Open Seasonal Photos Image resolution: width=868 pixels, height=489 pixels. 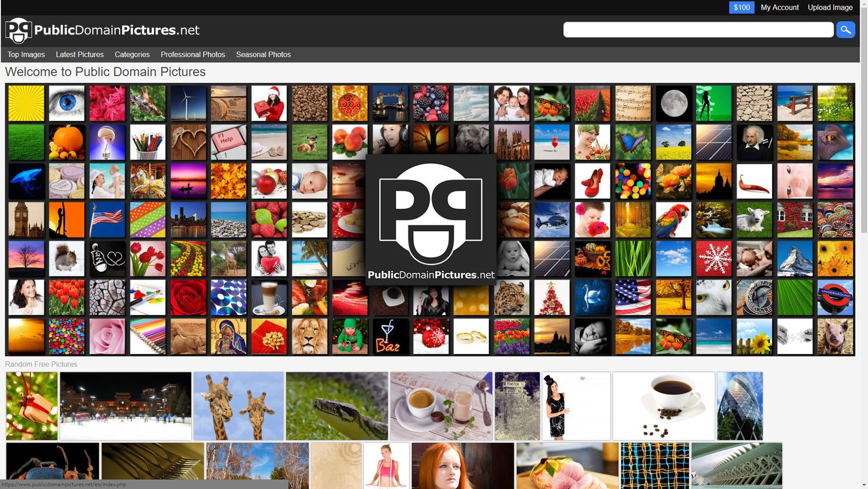pyautogui.click(x=263, y=55)
